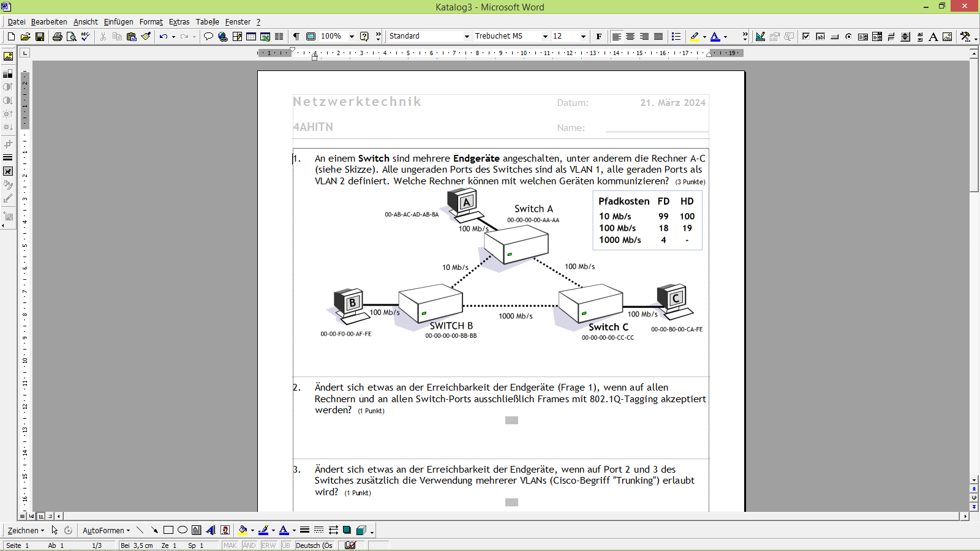Align text left
The width and height of the screenshot is (980, 551).
pos(616,37)
